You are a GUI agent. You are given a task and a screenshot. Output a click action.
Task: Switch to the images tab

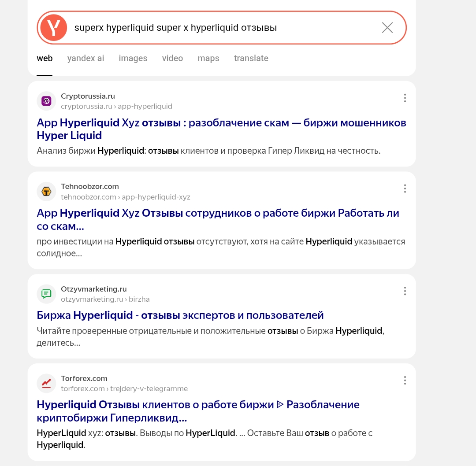tap(133, 58)
